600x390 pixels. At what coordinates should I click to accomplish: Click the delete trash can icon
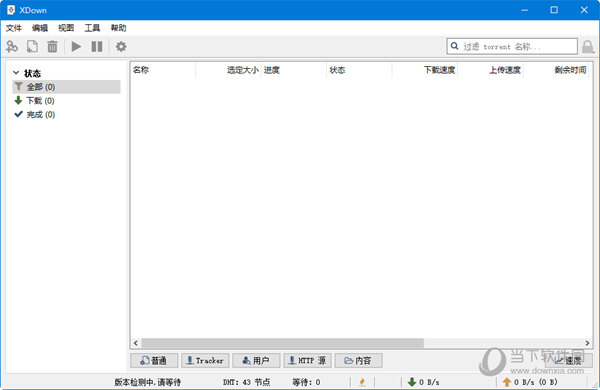(x=52, y=47)
